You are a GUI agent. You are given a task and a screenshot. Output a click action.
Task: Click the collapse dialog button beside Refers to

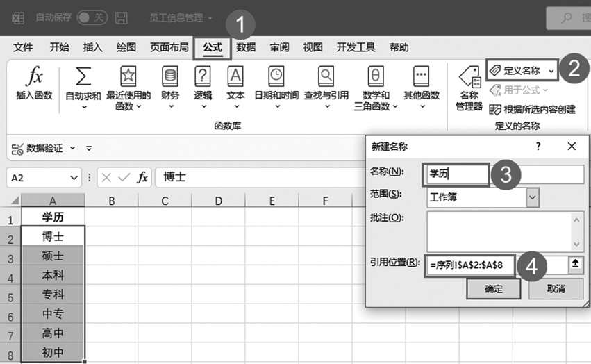tap(575, 264)
